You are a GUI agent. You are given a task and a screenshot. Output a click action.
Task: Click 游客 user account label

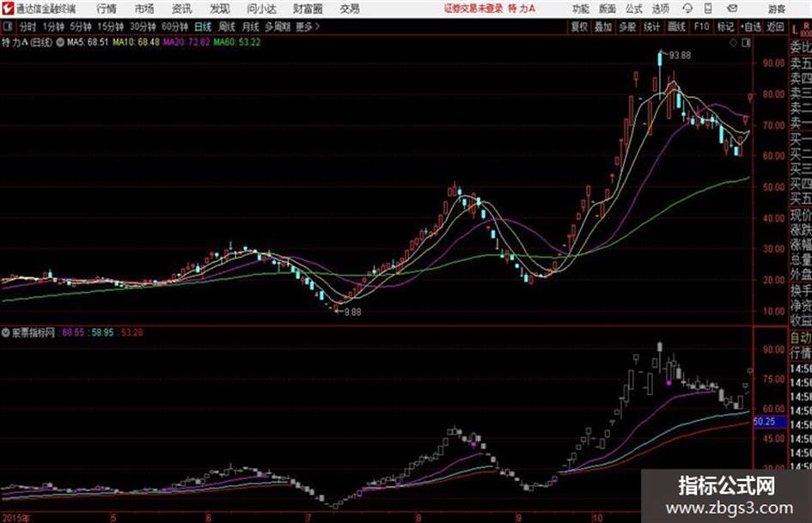[776, 9]
